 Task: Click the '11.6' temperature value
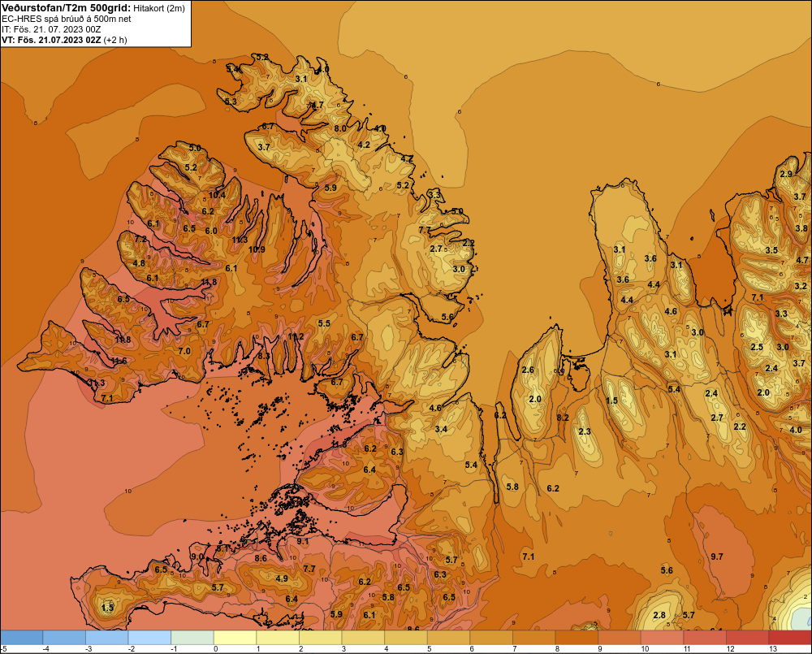[119, 362]
